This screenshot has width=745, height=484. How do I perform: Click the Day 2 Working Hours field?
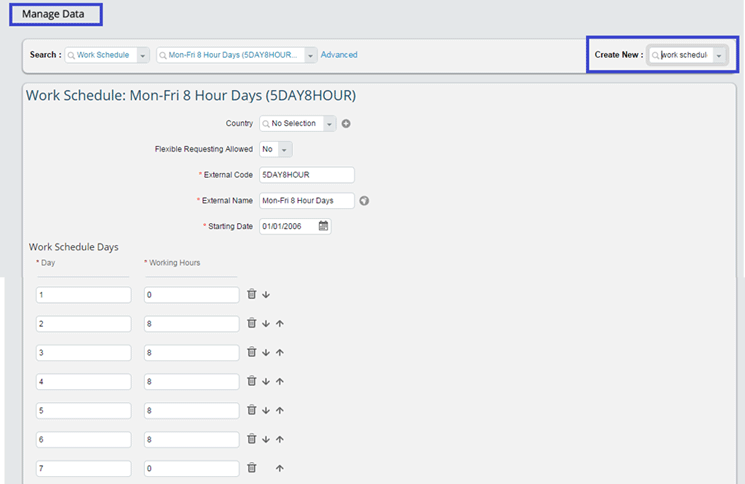[x=191, y=324]
